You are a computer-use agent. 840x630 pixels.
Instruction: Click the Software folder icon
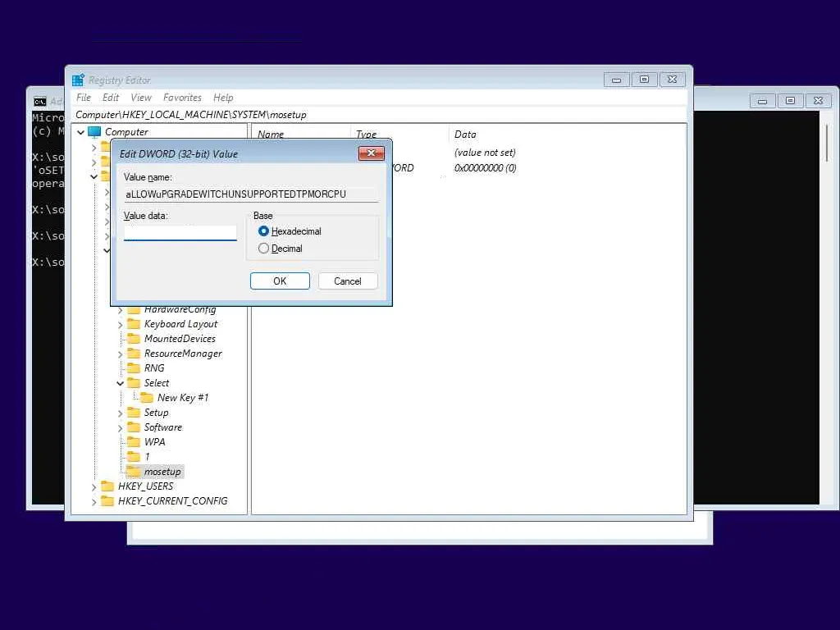coord(134,427)
